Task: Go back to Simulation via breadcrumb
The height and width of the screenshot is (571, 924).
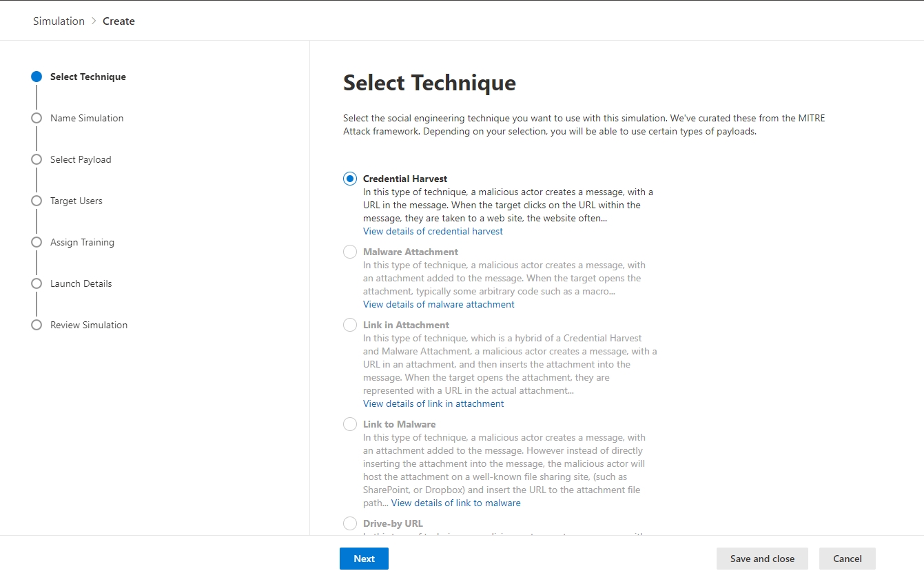Action: (x=59, y=21)
